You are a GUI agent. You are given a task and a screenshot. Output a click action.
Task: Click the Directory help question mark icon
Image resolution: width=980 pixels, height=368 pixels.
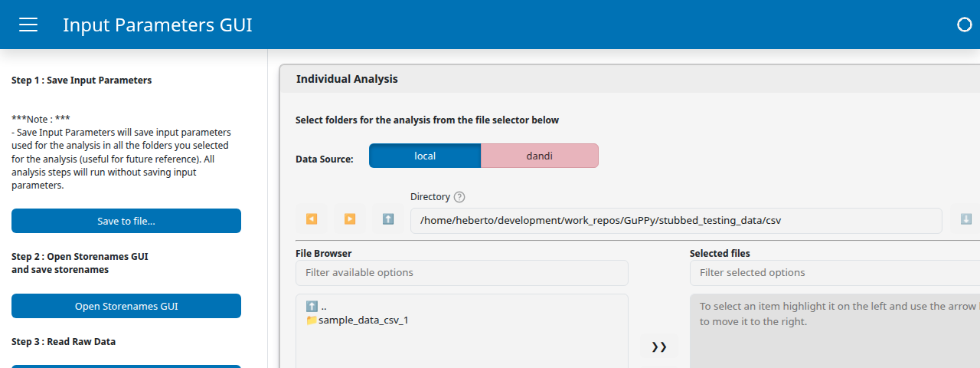pyautogui.click(x=459, y=197)
